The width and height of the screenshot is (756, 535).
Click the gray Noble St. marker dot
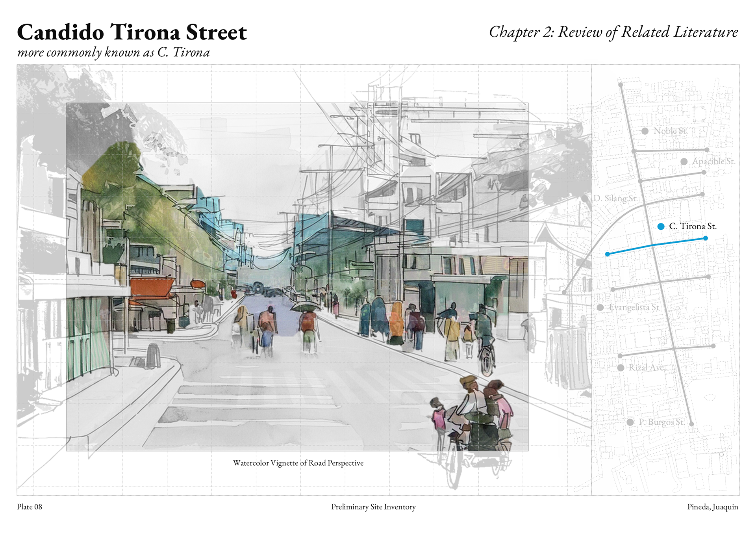645,131
